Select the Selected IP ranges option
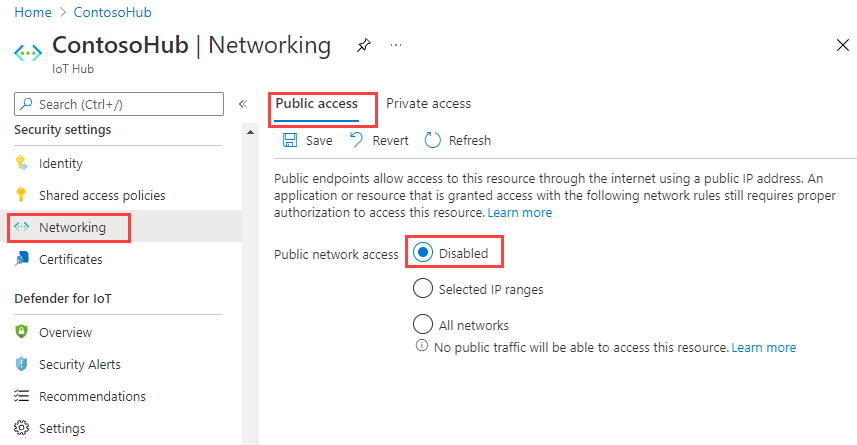The image size is (857, 445). click(423, 289)
